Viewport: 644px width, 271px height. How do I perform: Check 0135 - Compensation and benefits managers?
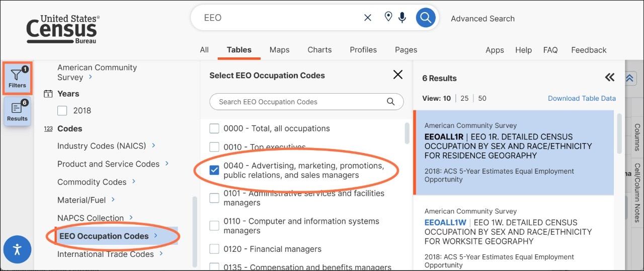[x=214, y=266]
